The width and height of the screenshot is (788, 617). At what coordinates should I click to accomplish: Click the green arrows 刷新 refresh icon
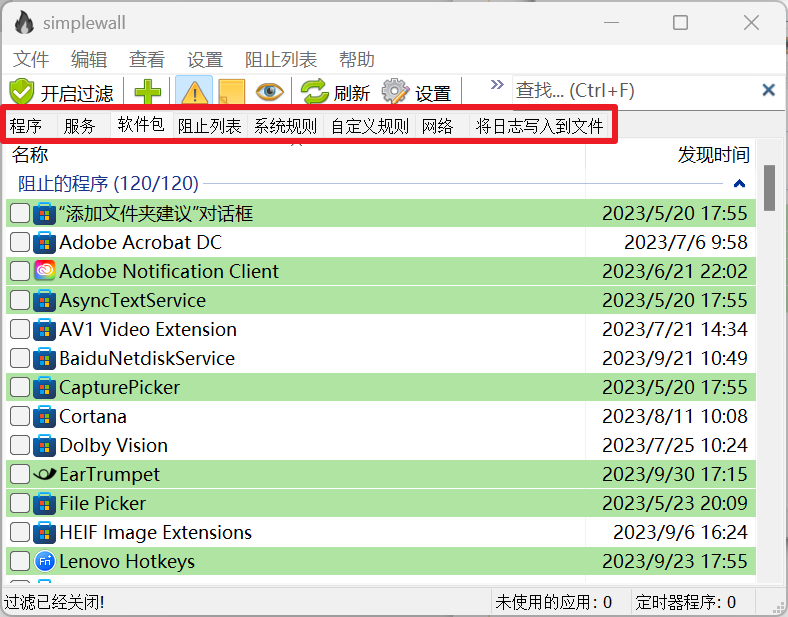click(315, 92)
